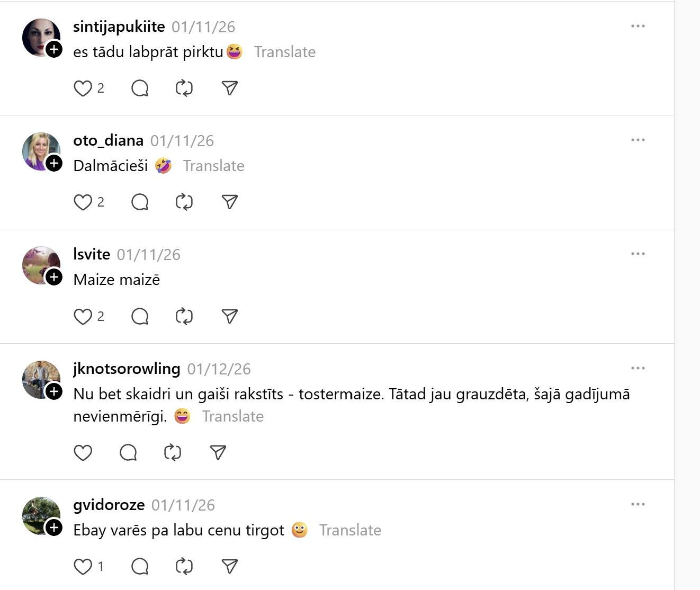Like gvidoroze's Ebay comment
Image resolution: width=700 pixels, height=590 pixels.
83,566
